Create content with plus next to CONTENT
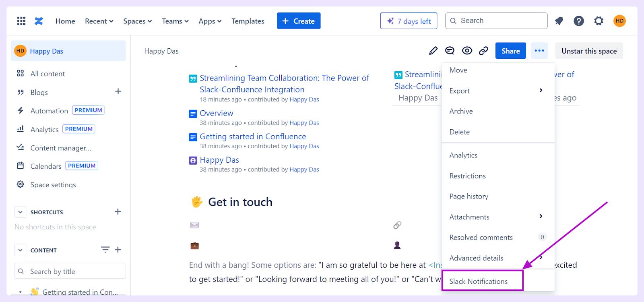 tap(118, 250)
